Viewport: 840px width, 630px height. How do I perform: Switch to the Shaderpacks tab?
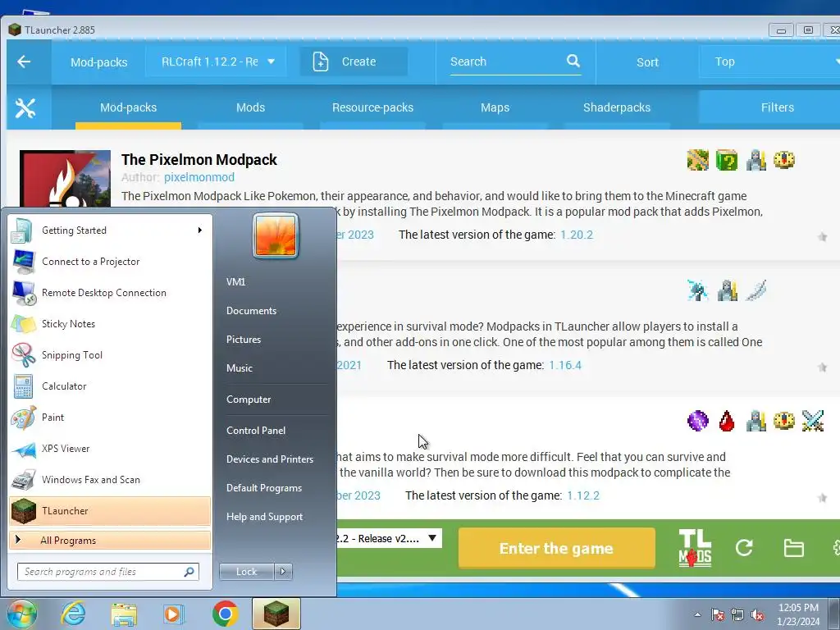tap(617, 107)
